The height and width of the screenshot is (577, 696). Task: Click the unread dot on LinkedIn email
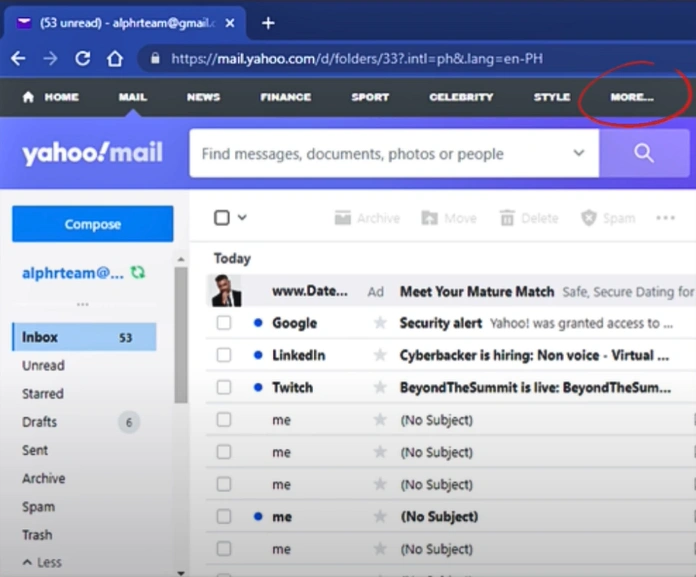(x=258, y=355)
